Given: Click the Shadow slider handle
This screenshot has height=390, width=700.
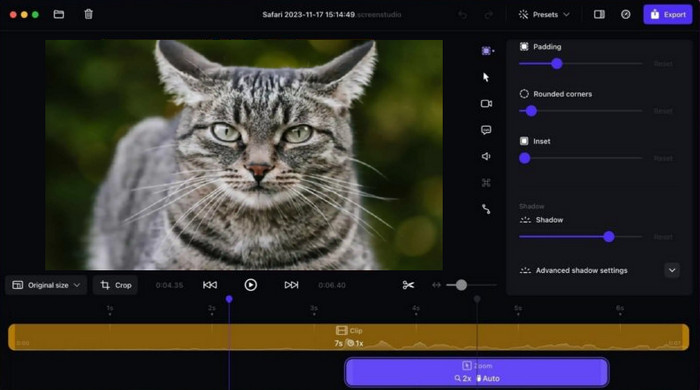Looking at the screenshot, I should (x=609, y=237).
